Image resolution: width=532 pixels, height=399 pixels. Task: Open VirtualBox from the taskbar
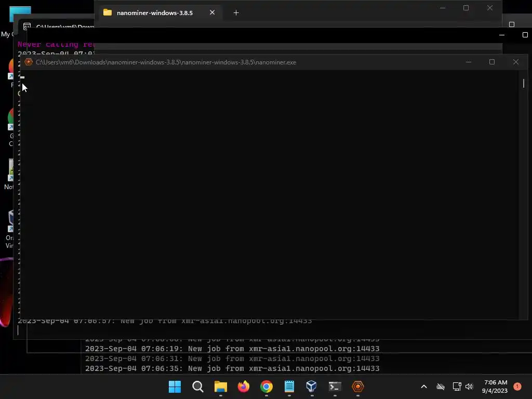312,387
